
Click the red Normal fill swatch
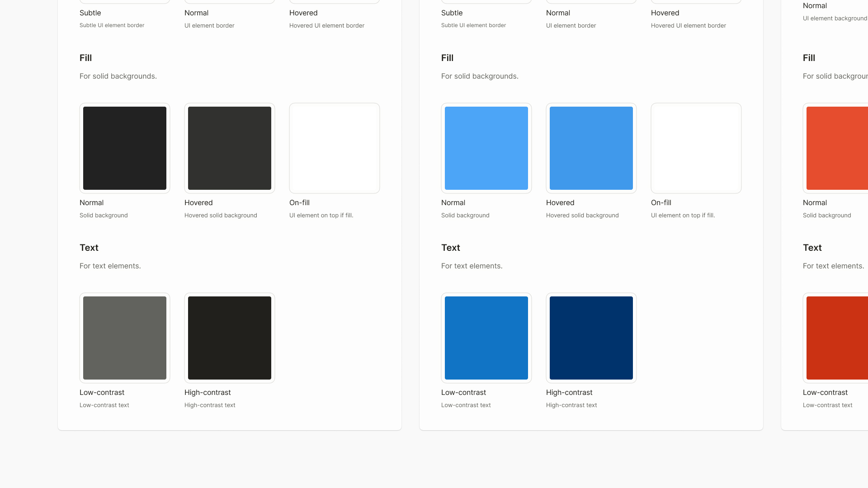coord(837,148)
